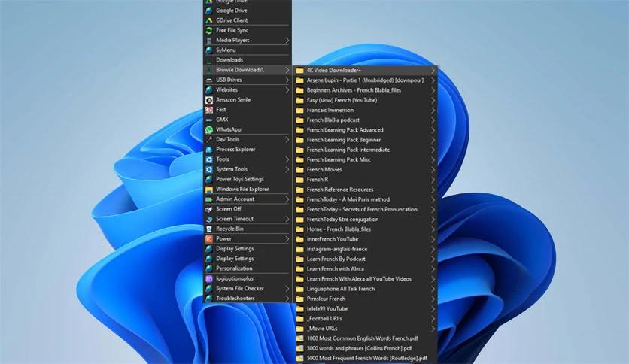Screen dimensions: 629x364
Task: Open the Learn French By Podcast folder
Action: click(366, 259)
